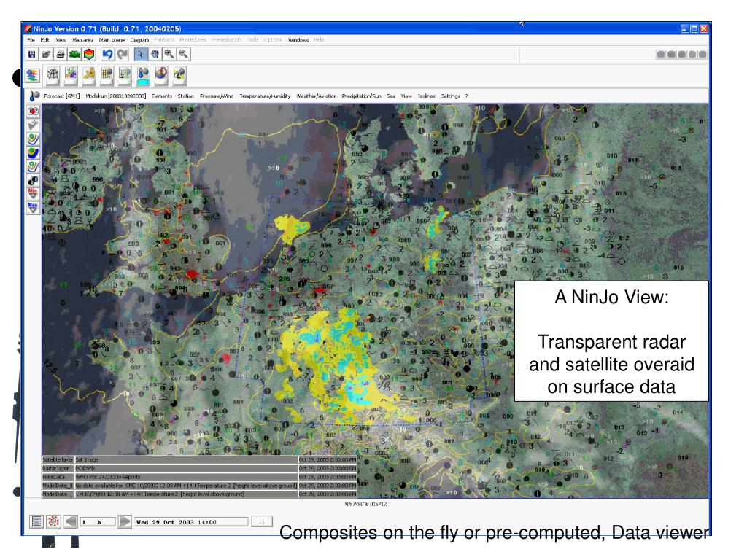Open the Pressure/Wind layer menu

pyautogui.click(x=217, y=96)
